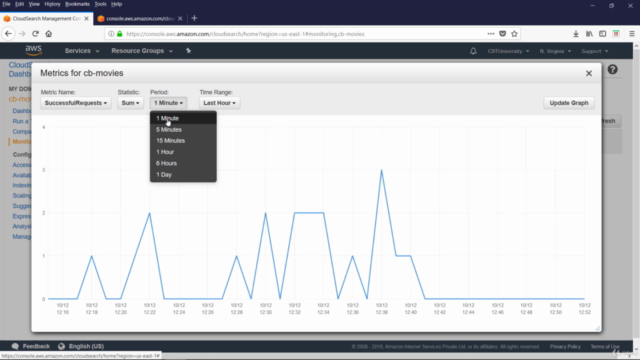
Task: Open the History menu
Action: (x=52, y=4)
